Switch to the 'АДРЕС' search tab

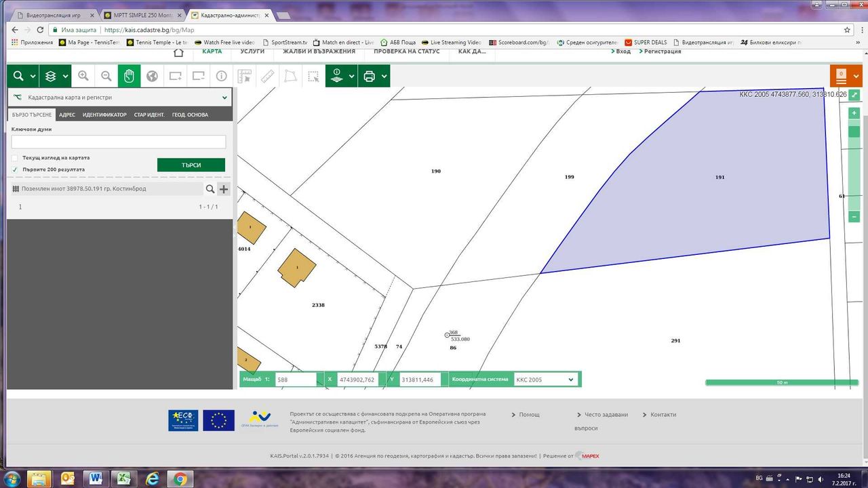(x=67, y=115)
